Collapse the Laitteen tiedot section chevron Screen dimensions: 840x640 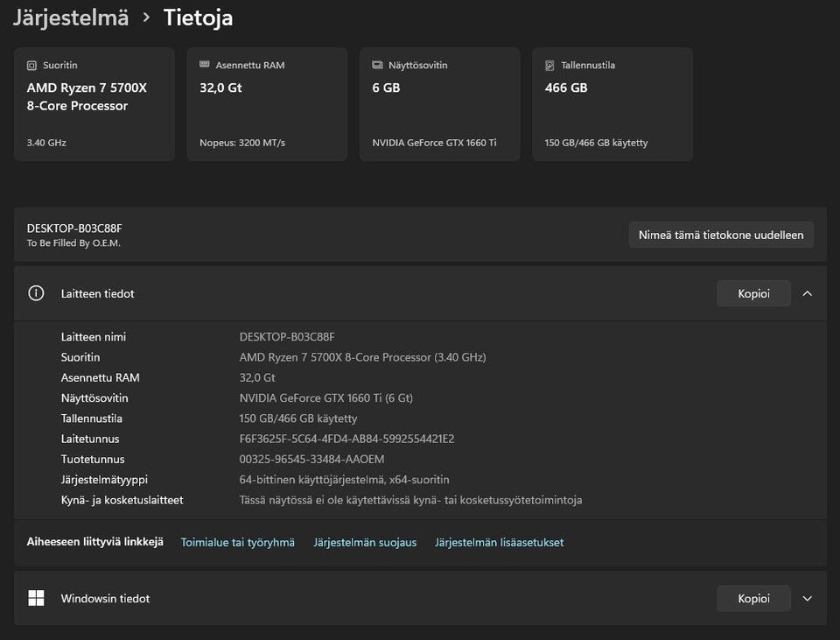click(x=808, y=294)
